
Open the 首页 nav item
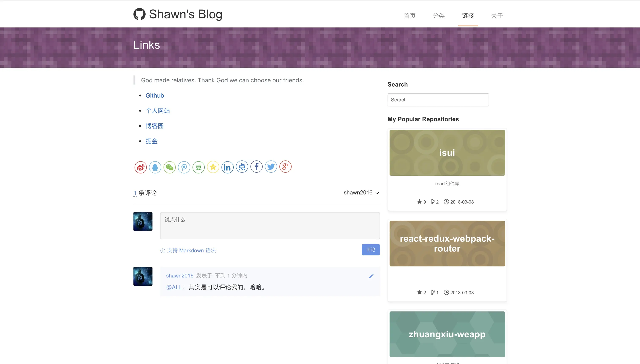(x=410, y=15)
